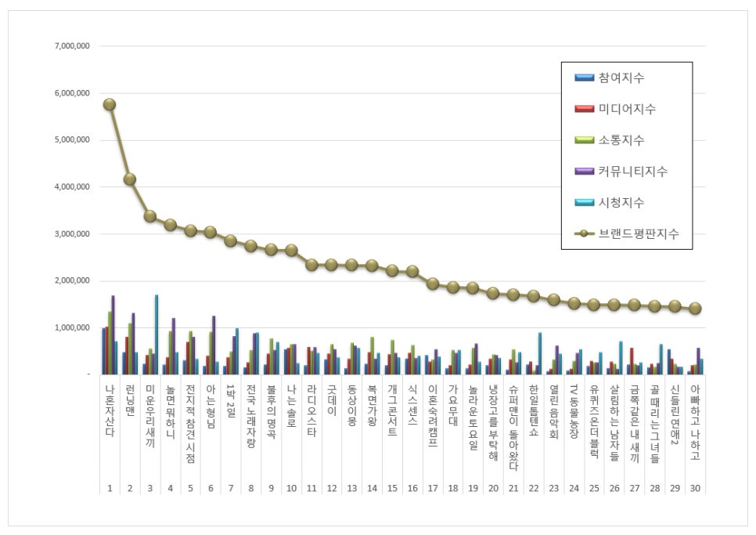Viewport: 756px width, 535px height.
Task: Click the 7,000,000 y-axis value
Action: coord(72,46)
